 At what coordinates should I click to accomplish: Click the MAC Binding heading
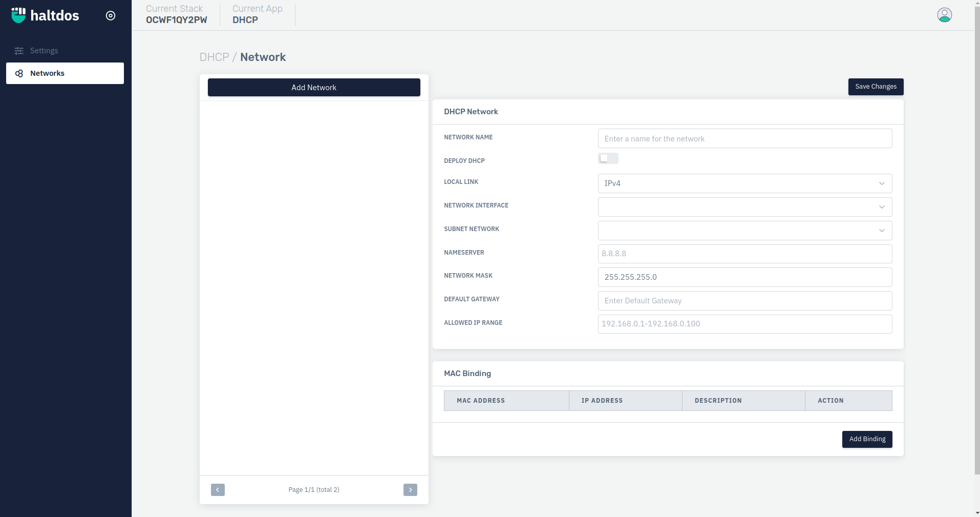point(467,374)
